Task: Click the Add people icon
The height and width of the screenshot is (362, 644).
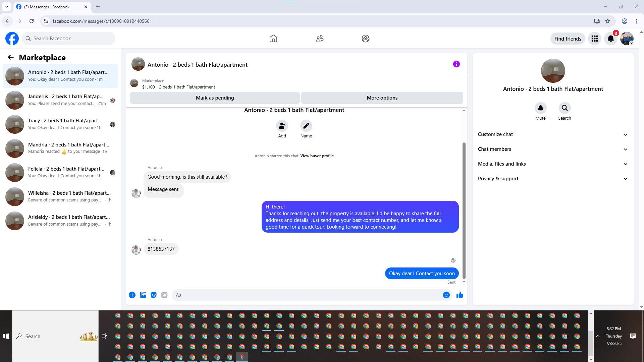Action: point(282,126)
